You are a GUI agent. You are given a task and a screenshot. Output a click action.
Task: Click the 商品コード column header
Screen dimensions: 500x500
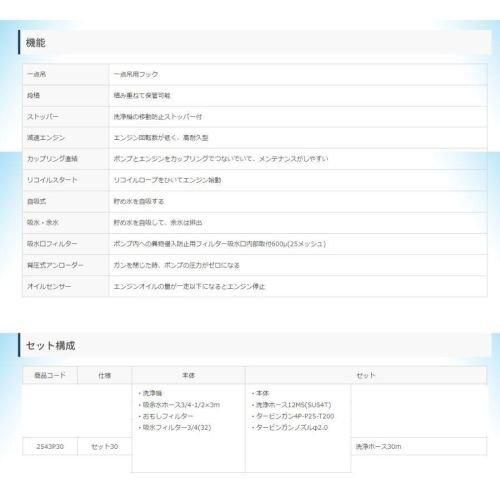50,375
